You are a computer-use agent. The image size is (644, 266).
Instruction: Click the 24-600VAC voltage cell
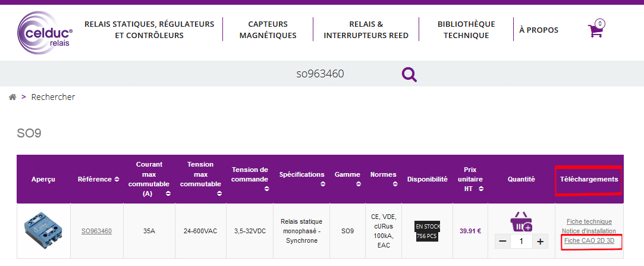pos(200,231)
